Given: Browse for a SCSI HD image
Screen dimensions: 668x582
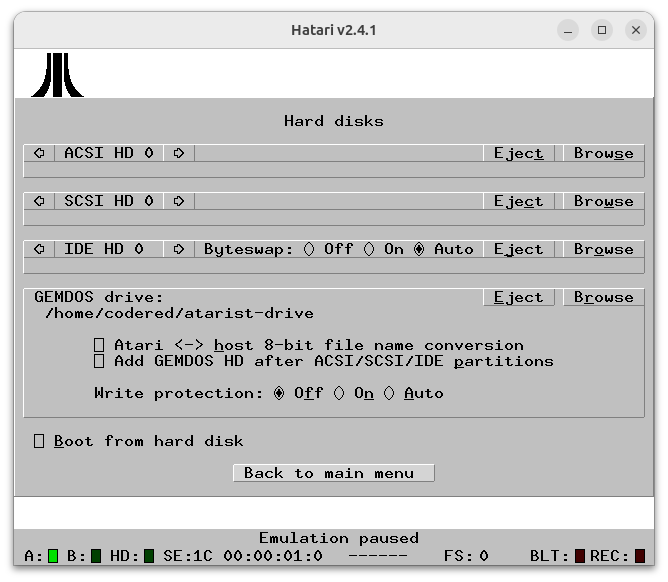Looking at the screenshot, I should 604,201.
